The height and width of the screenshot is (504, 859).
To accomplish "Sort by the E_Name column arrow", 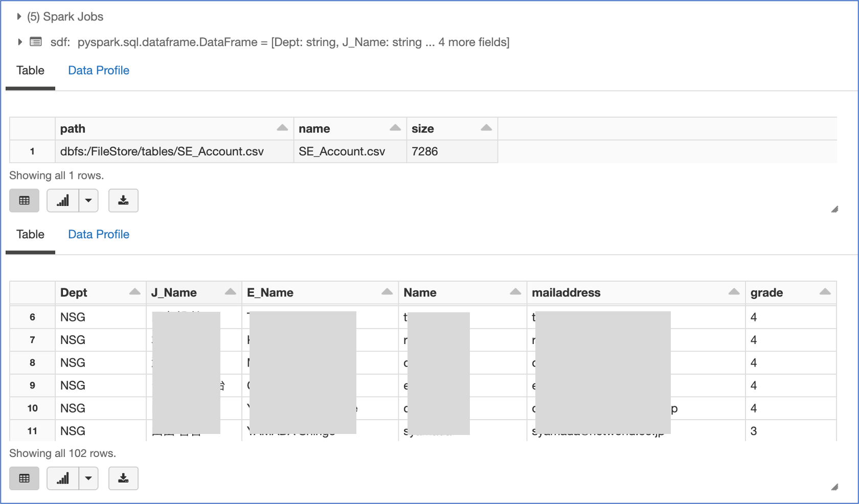I will tap(387, 292).
